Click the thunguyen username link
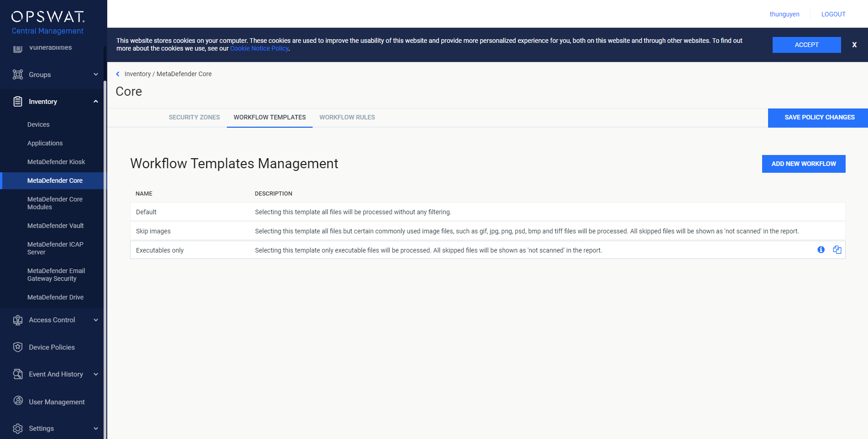Viewport: 868px width, 439px height. tap(784, 14)
